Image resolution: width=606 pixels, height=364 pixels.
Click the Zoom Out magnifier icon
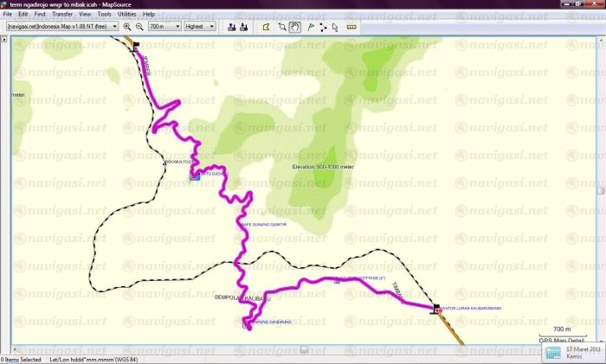click(139, 27)
